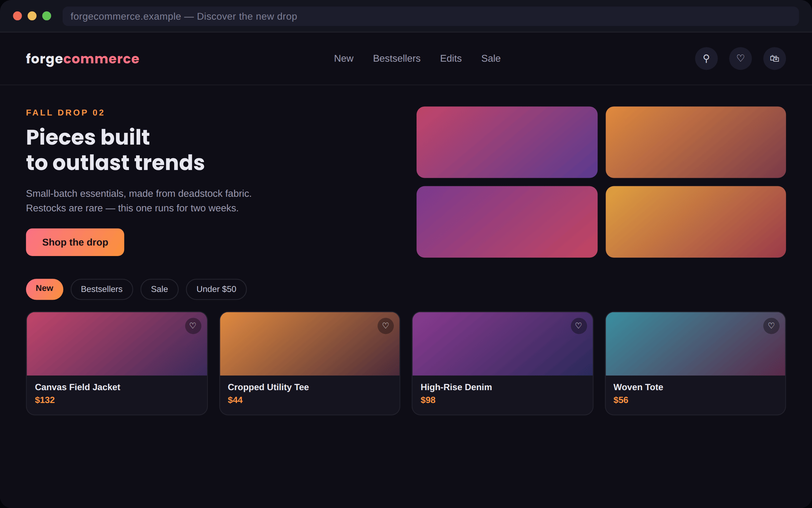The image size is (812, 508).
Task: Open Bestsellers in the top navigation
Action: (x=397, y=59)
